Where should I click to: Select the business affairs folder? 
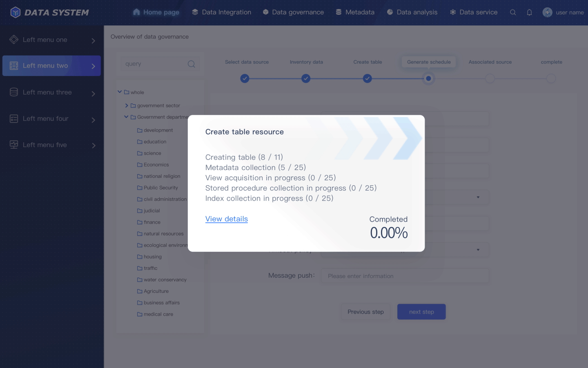(158, 303)
